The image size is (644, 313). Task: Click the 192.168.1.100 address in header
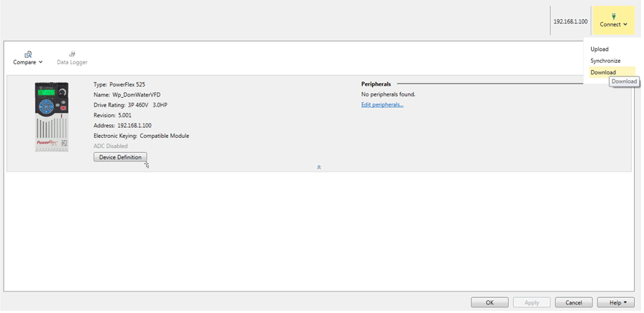click(x=570, y=21)
